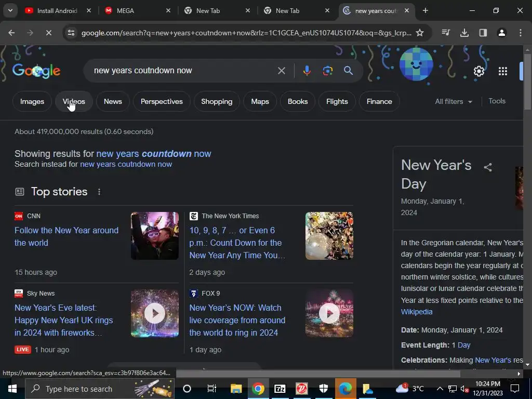Click the magnifier search icon
Screen dimensions: 532x399
pos(348,71)
